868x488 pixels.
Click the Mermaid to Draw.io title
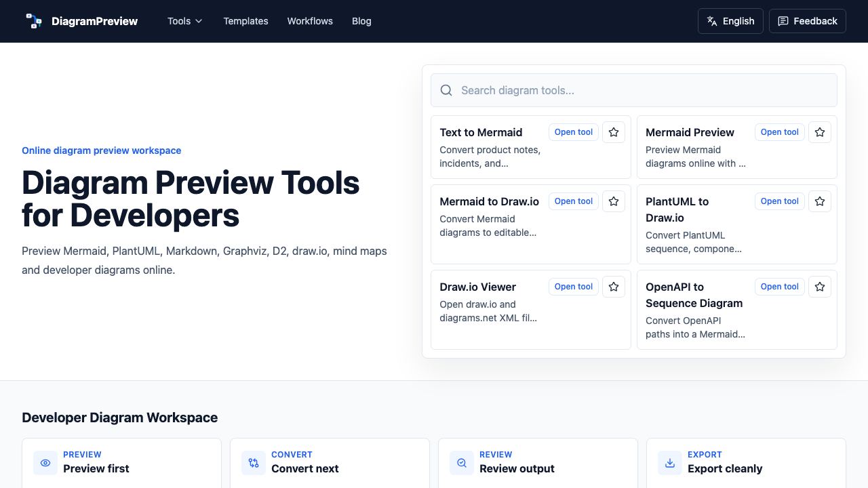coord(489,201)
